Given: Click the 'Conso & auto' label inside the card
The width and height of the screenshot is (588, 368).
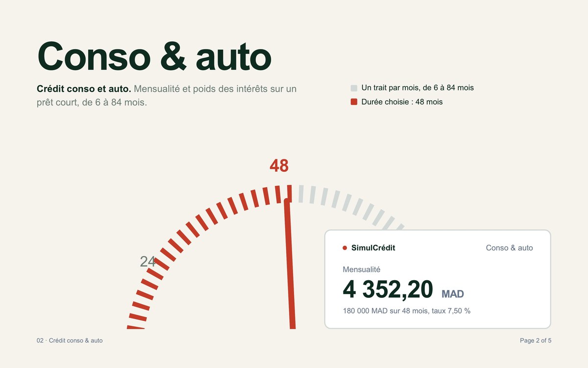Looking at the screenshot, I should click(x=509, y=248).
